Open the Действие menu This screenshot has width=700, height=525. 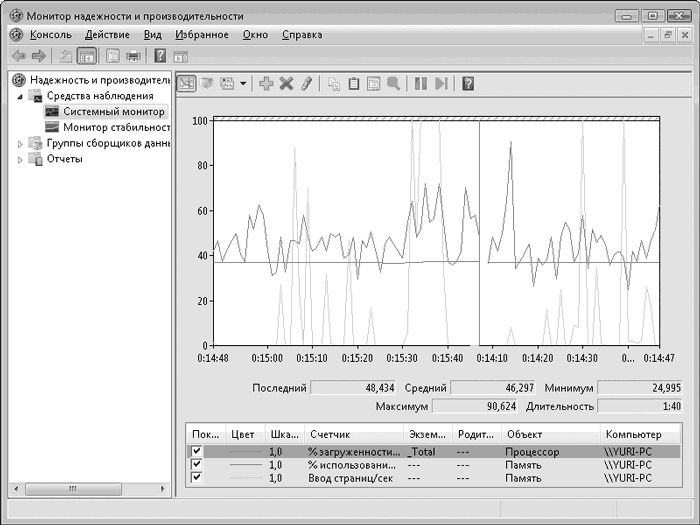tap(106, 35)
